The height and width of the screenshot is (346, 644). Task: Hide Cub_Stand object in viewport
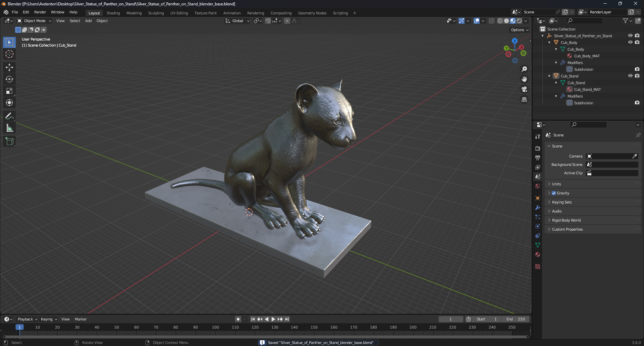tap(630, 76)
